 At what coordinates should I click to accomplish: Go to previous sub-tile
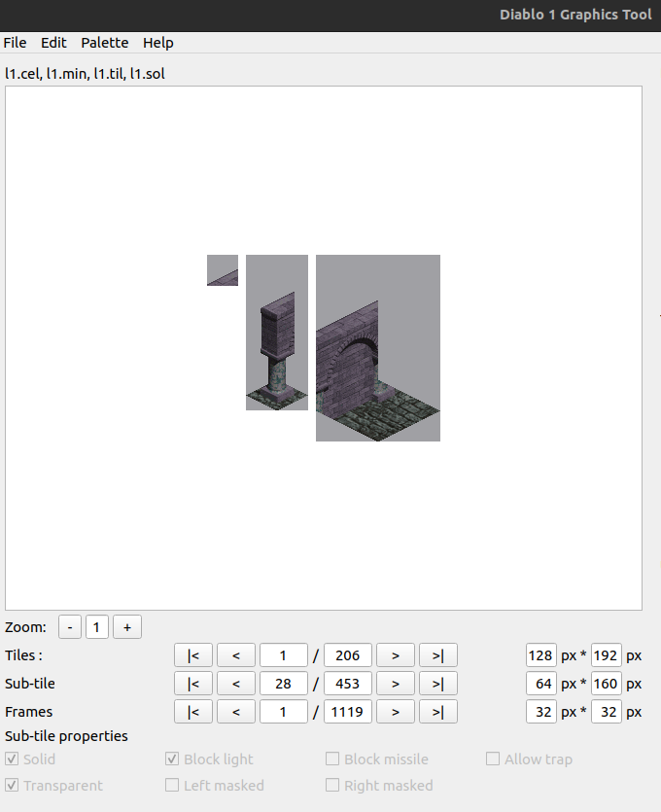point(236,683)
